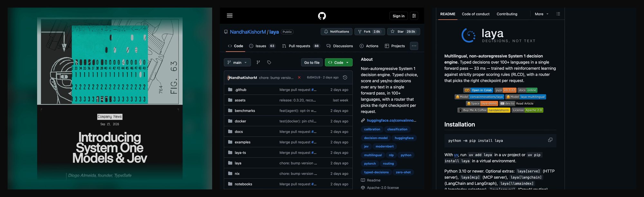Viewport: 644px width, 197px height.
Task: Open the assets folder
Action: (x=240, y=100)
